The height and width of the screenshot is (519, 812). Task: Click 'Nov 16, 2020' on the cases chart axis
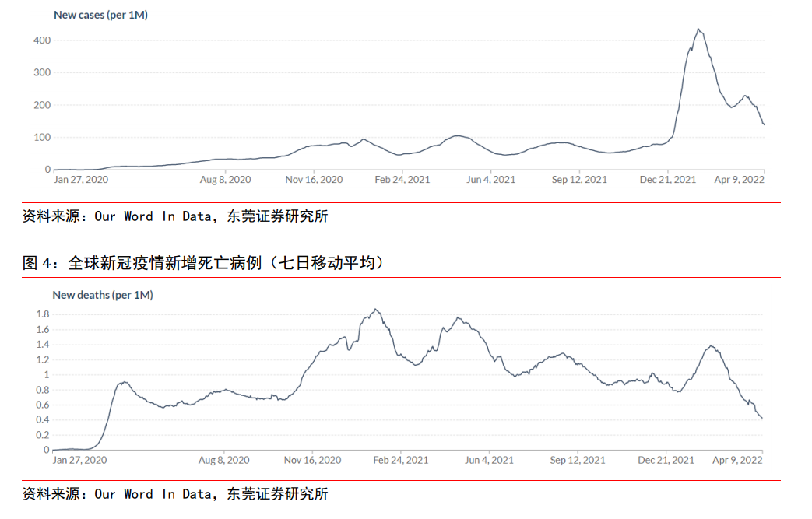click(314, 180)
